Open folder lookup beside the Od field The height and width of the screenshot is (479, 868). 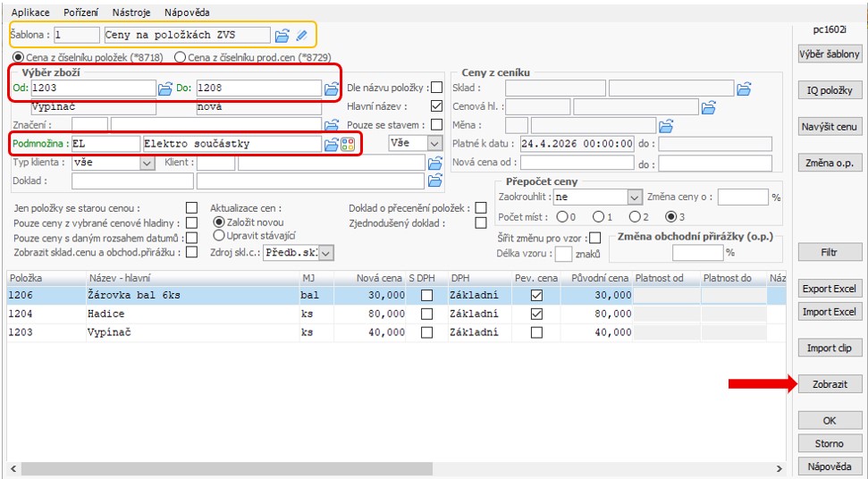click(x=164, y=88)
